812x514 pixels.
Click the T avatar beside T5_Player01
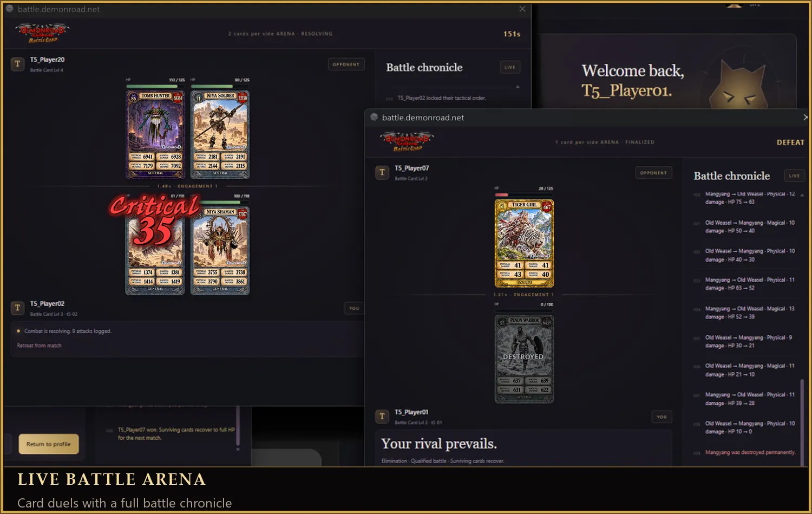click(x=382, y=417)
